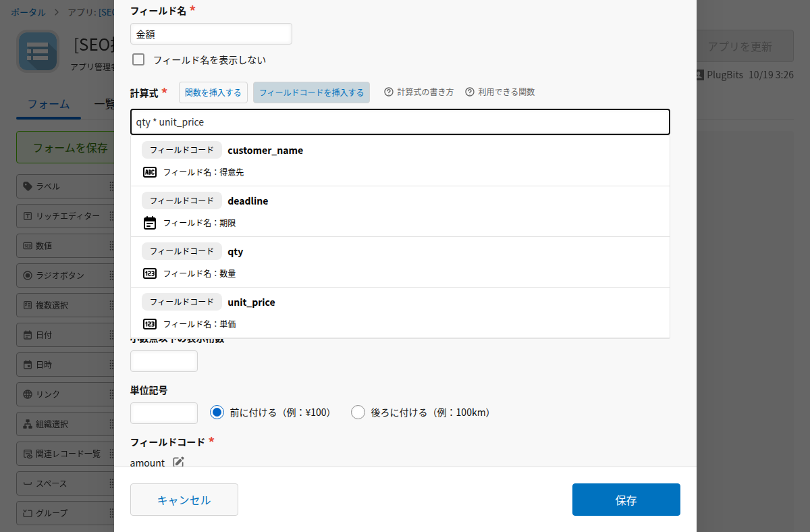Viewport: 810px width, 532px height.
Task: Click アプリを更新 button
Action: 745,47
